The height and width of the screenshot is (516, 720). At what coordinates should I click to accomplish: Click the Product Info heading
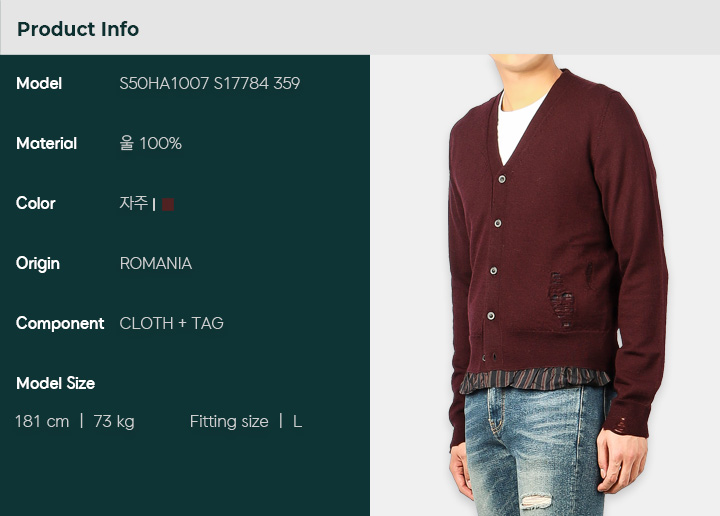(78, 29)
